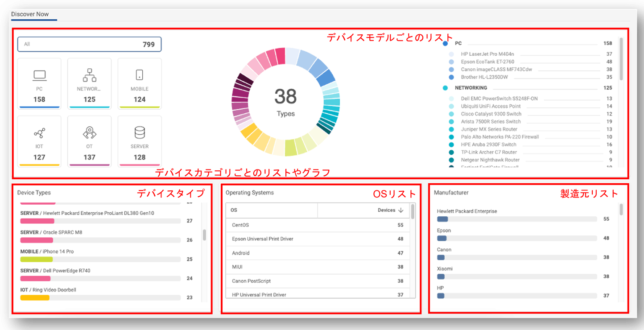
Task: Click the PC laptop icon
Action: point(40,75)
